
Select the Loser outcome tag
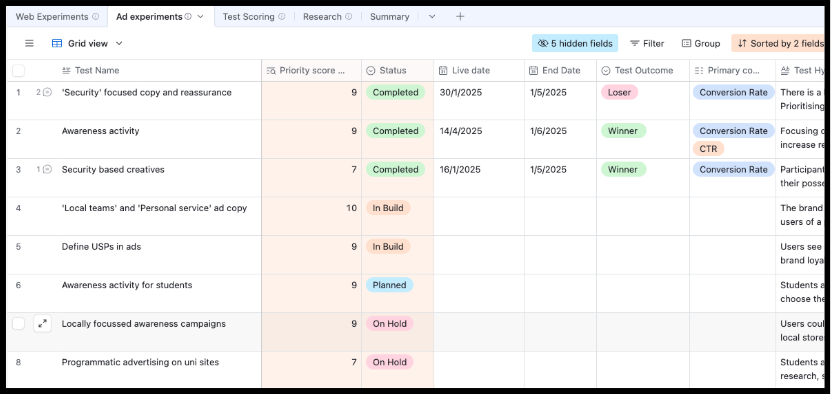coord(619,93)
